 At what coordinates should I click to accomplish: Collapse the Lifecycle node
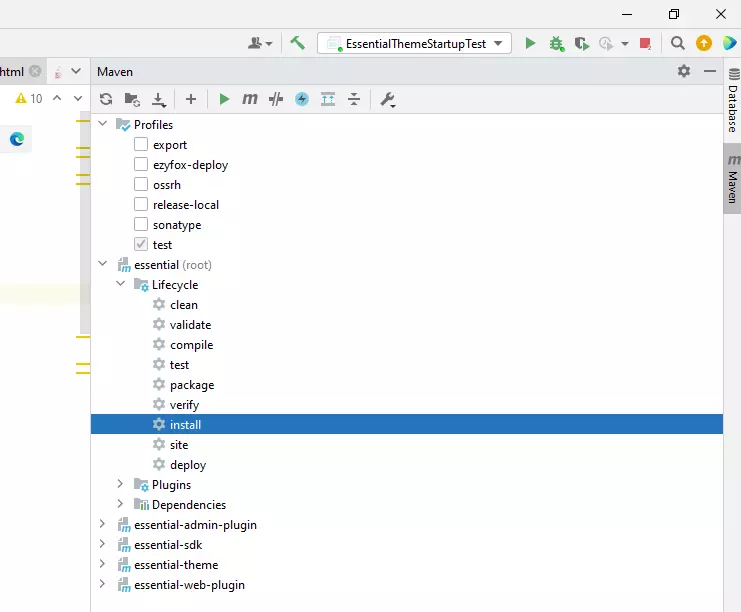(x=121, y=285)
